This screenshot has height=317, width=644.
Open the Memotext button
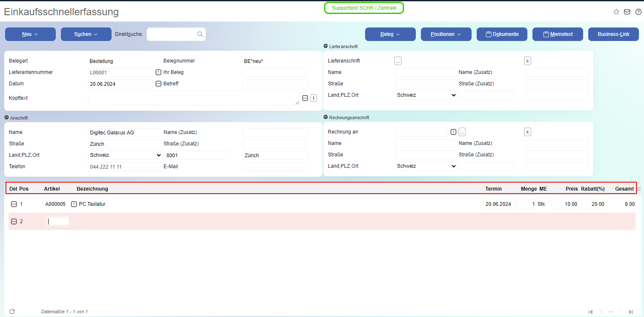click(x=558, y=34)
